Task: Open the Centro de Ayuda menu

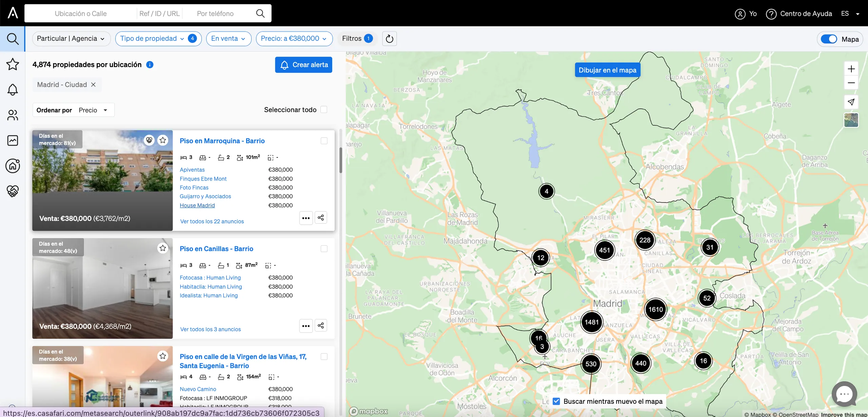Action: [799, 14]
